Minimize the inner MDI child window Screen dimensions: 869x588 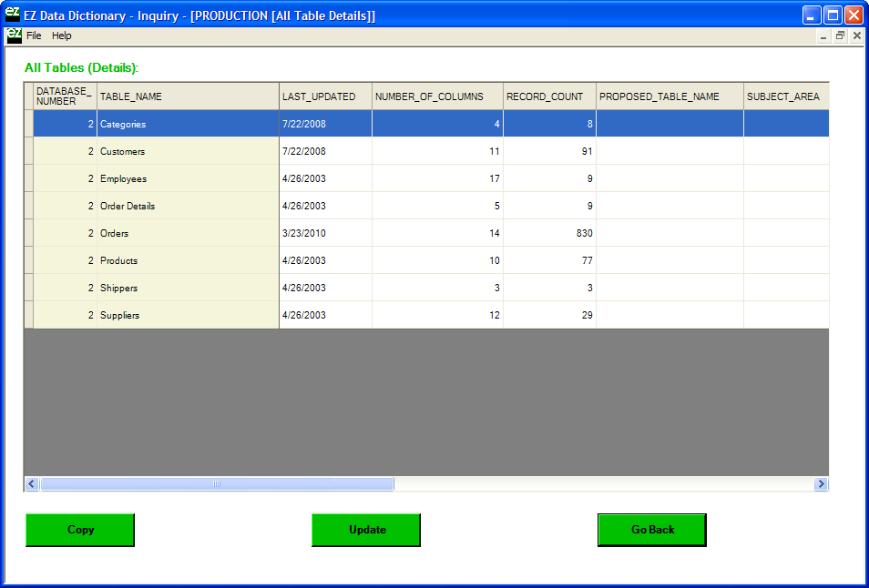click(x=823, y=36)
